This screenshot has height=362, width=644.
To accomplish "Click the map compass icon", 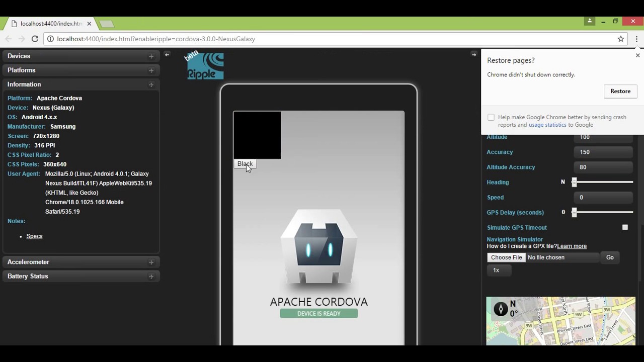I will 501,309.
